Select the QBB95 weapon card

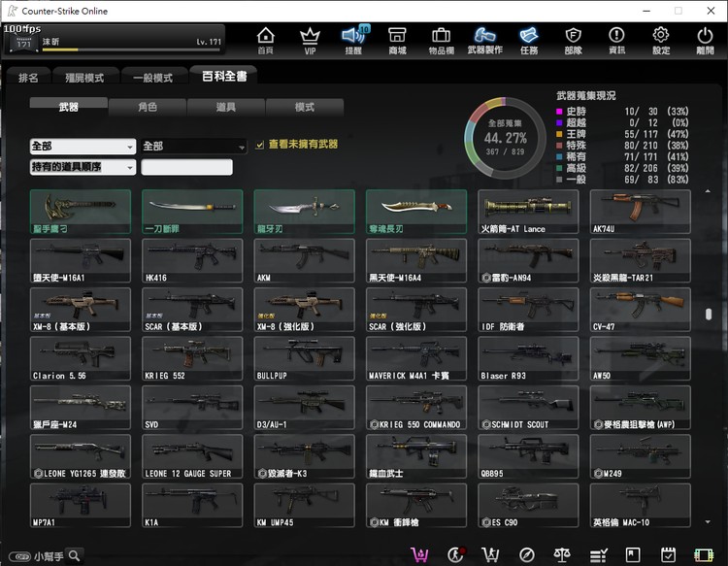point(528,456)
